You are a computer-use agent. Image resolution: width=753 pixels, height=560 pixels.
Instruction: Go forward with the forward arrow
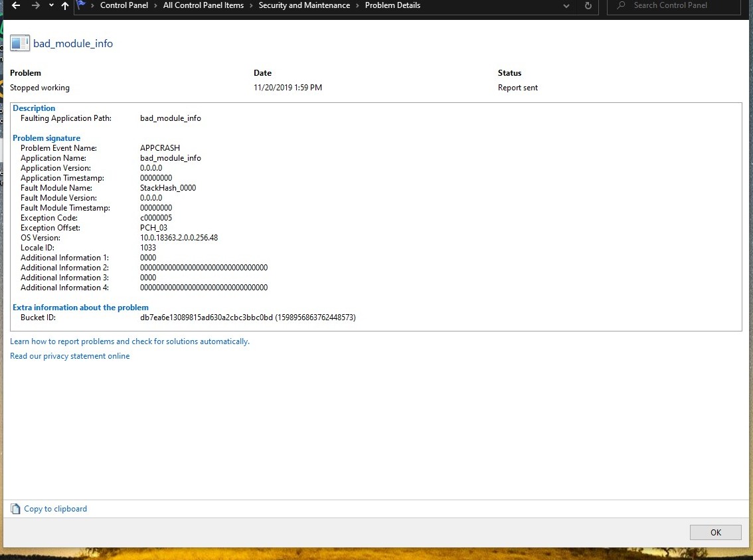point(36,6)
